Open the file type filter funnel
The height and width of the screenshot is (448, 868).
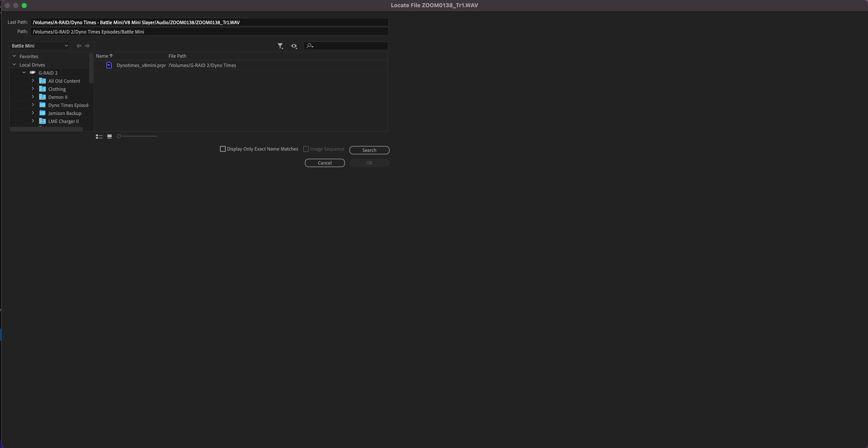(280, 46)
